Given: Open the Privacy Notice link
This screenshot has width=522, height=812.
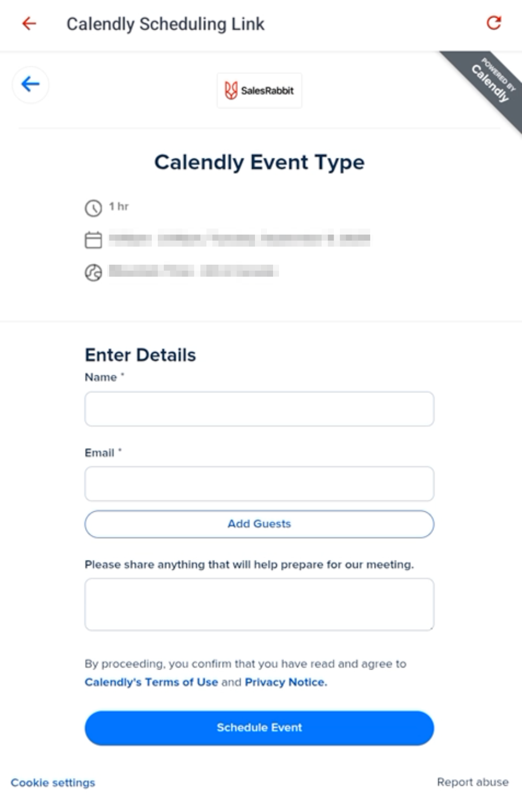Looking at the screenshot, I should pyautogui.click(x=286, y=682).
